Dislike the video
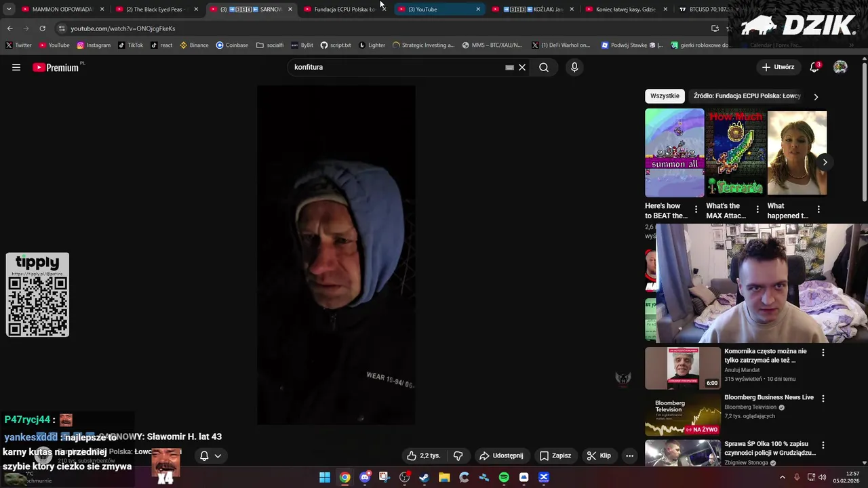The height and width of the screenshot is (488, 868). [458, 455]
